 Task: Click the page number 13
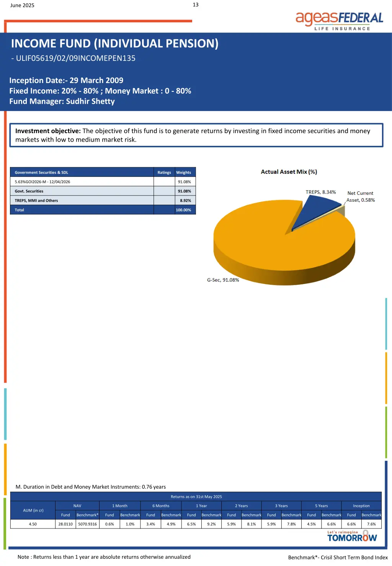point(196,5)
